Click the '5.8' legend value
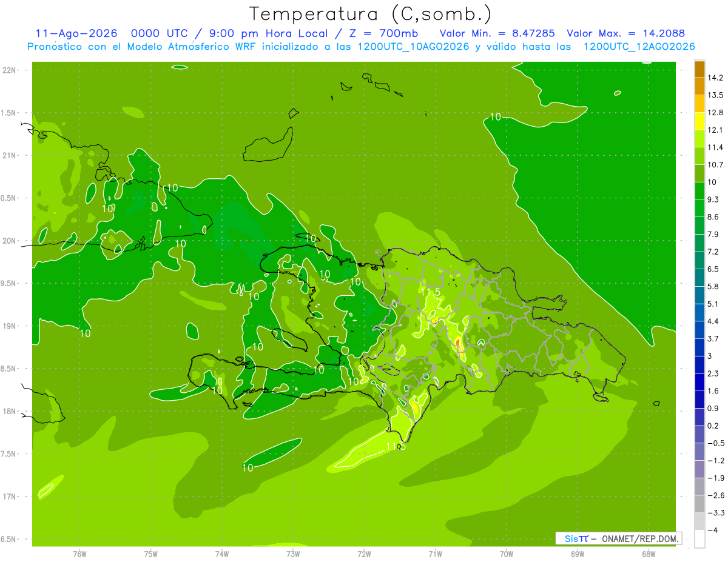 pyautogui.click(x=713, y=287)
